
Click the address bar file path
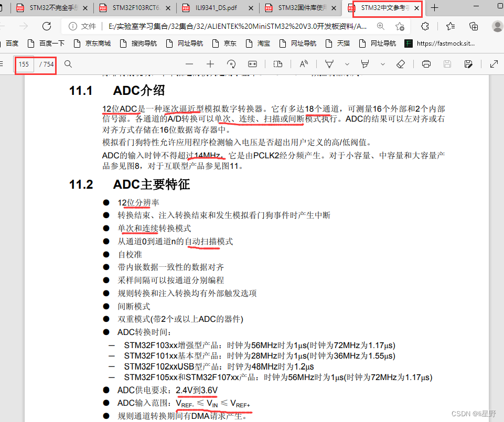click(x=238, y=26)
